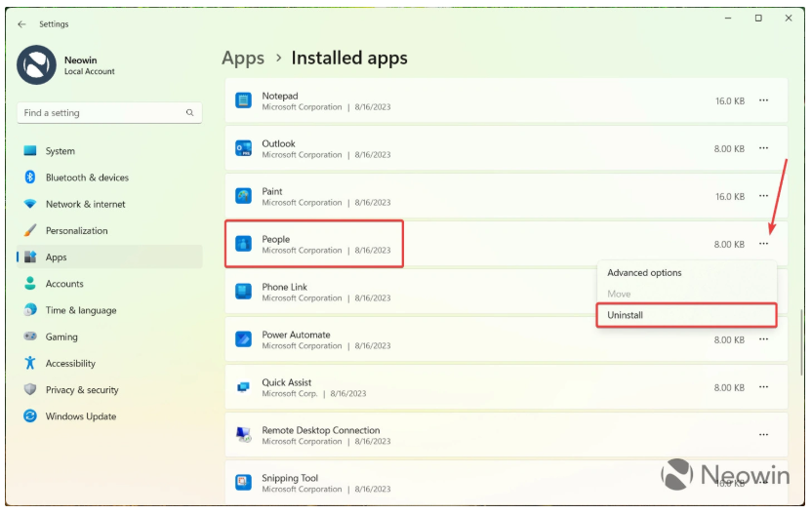
Task: Open Accessibility settings
Action: pos(109,364)
